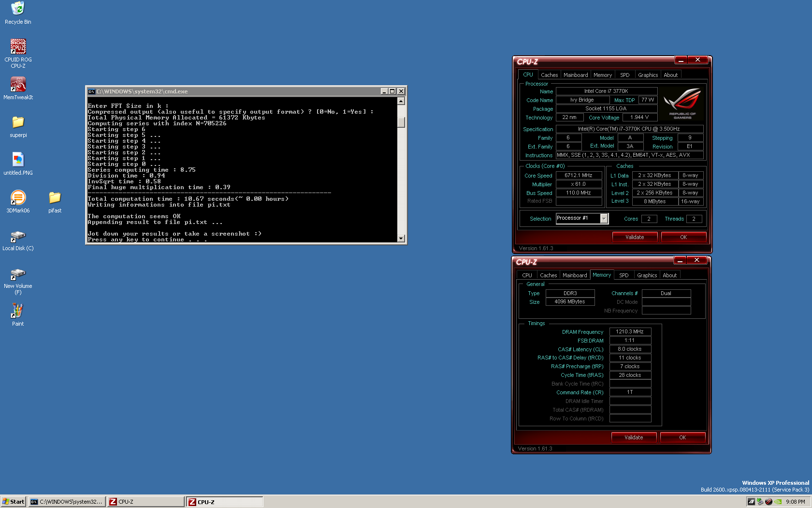Open untitled.PNG image file
812x508 pixels.
(18, 164)
